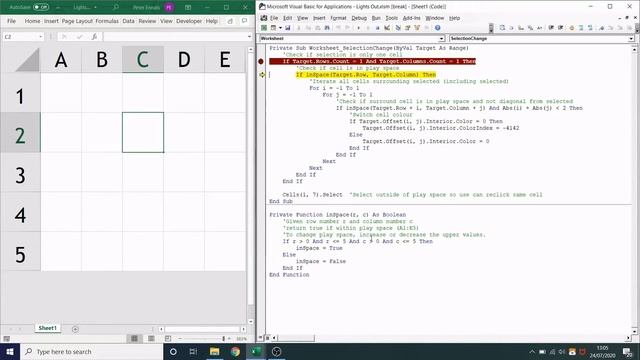Click the Excel zoom out minus button
The height and width of the screenshot is (360, 640).
pos(180,338)
